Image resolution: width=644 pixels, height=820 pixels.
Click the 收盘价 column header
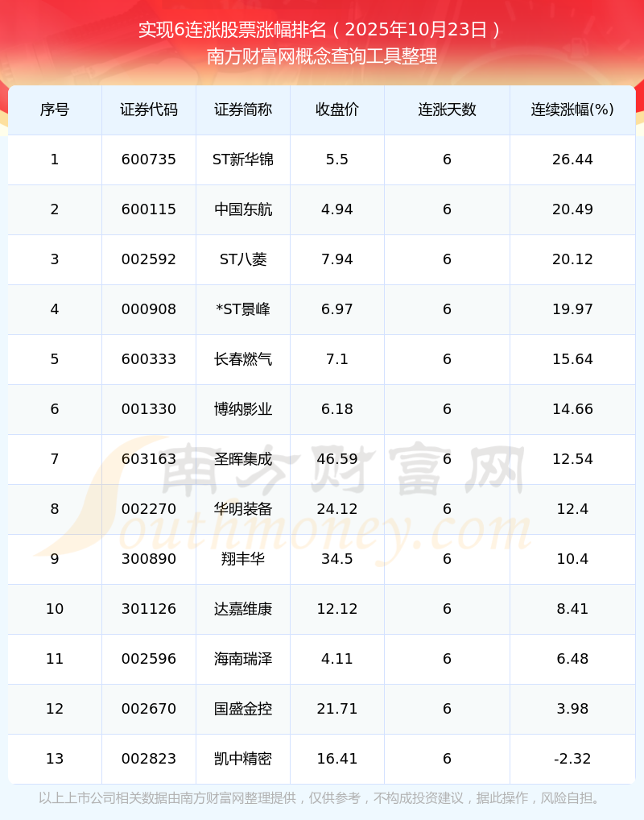click(337, 110)
